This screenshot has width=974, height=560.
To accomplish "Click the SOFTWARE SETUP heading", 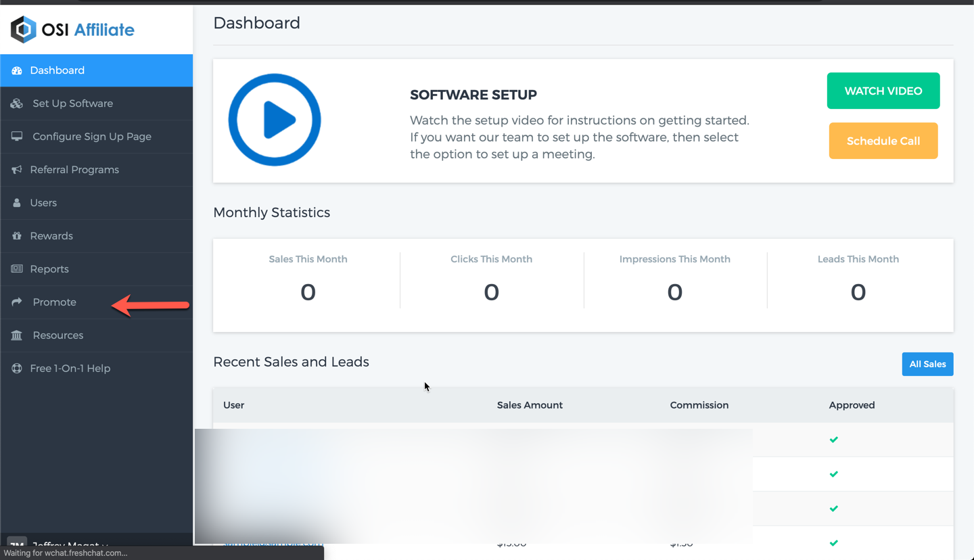I will 473,95.
